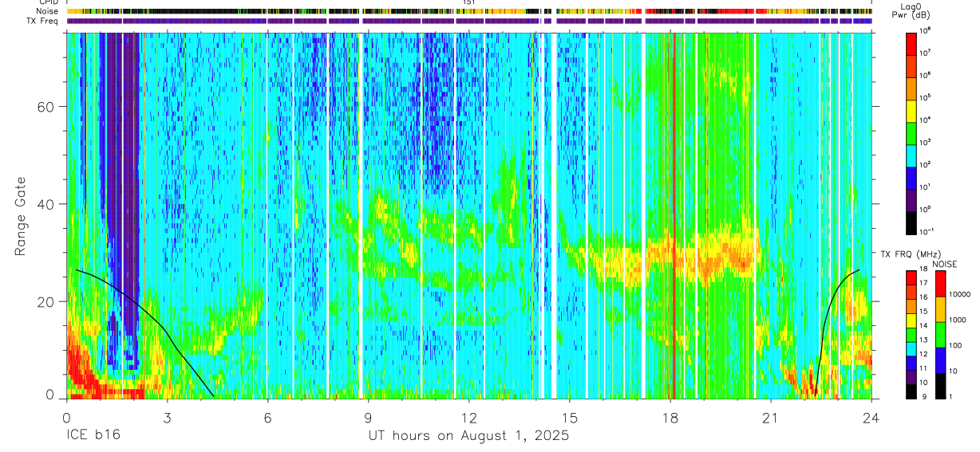Viewport: 980px width, 452px height.
Task: Click the x-axis tick label '12'
Action: click(x=469, y=418)
